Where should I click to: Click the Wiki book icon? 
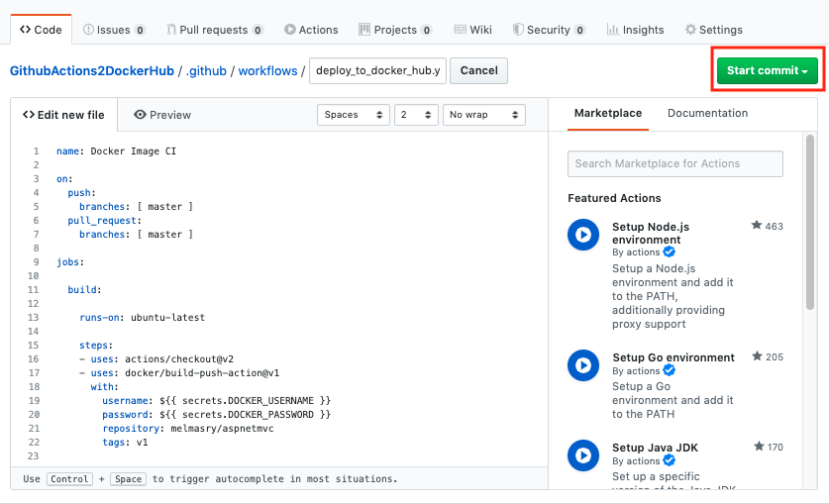[460, 30]
